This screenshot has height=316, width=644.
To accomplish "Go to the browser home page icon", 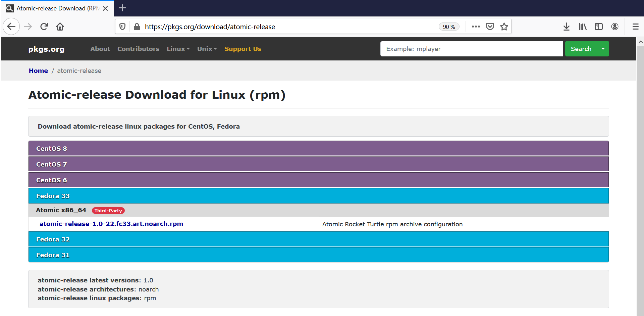I will click(60, 27).
